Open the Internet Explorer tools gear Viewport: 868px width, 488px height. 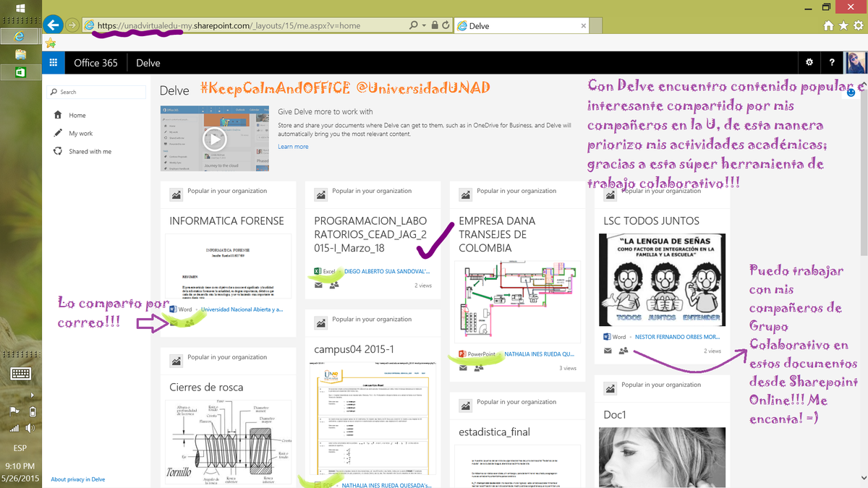tap(857, 25)
